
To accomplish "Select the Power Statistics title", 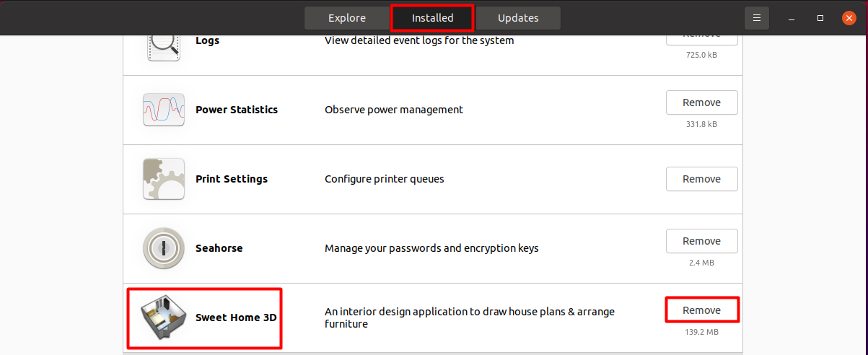I will (237, 110).
